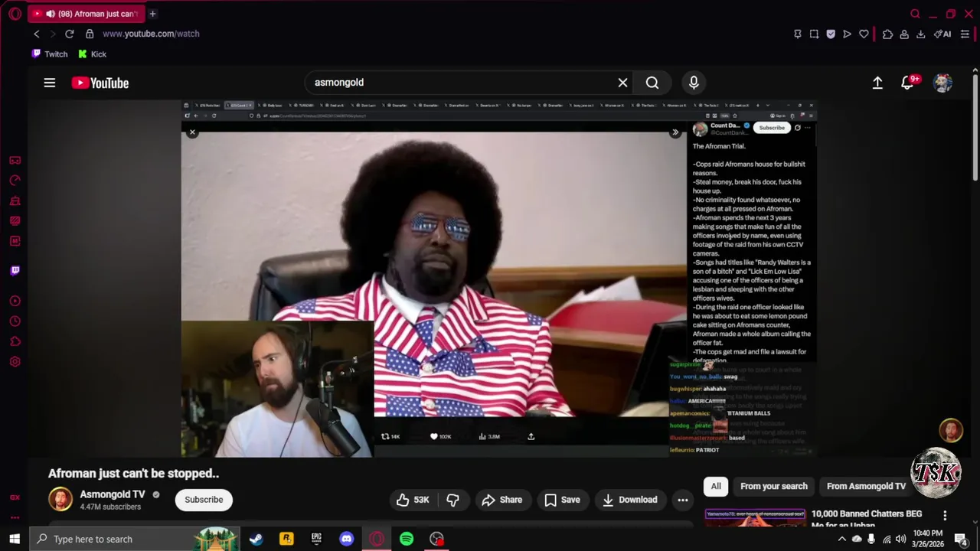Expand hidden system tray icons
The width and height of the screenshot is (980, 551).
click(x=842, y=539)
